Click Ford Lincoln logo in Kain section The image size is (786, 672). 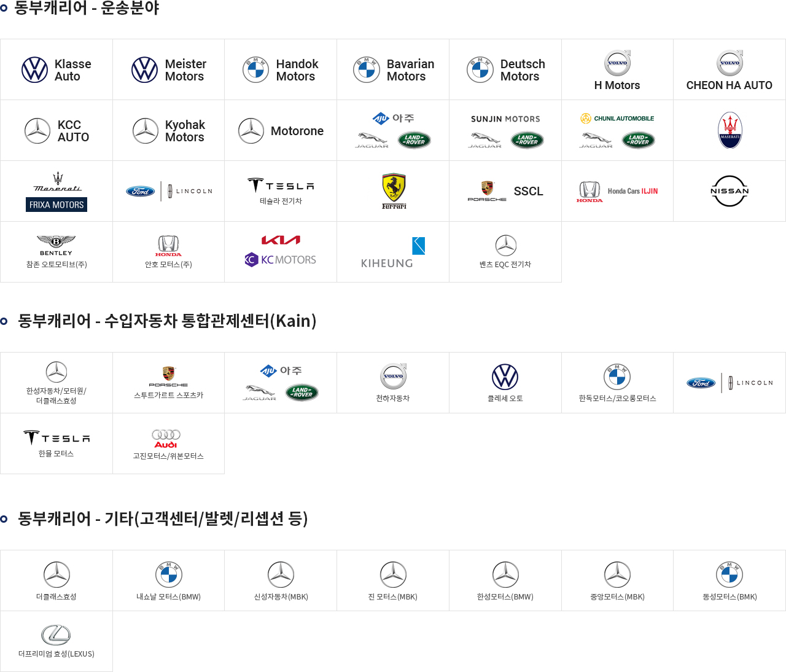click(730, 383)
